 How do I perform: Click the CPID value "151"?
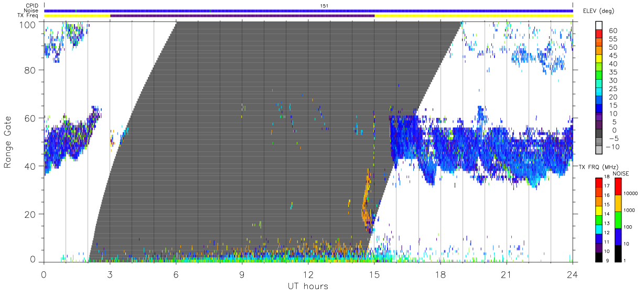(x=324, y=5)
